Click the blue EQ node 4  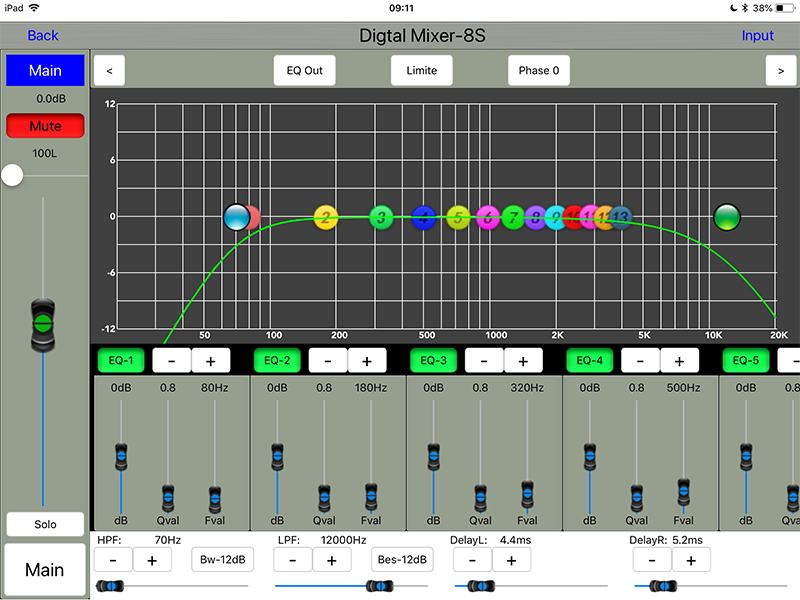point(424,217)
